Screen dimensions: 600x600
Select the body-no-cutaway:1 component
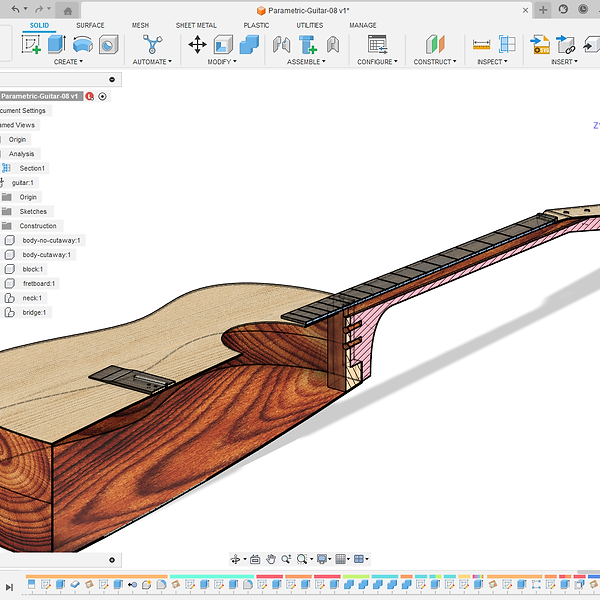tap(51, 240)
